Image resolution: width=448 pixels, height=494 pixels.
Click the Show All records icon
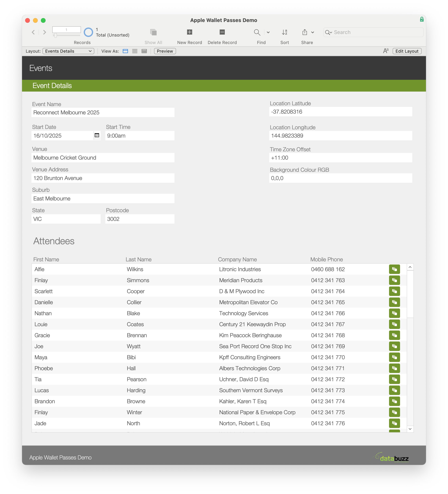tap(153, 32)
